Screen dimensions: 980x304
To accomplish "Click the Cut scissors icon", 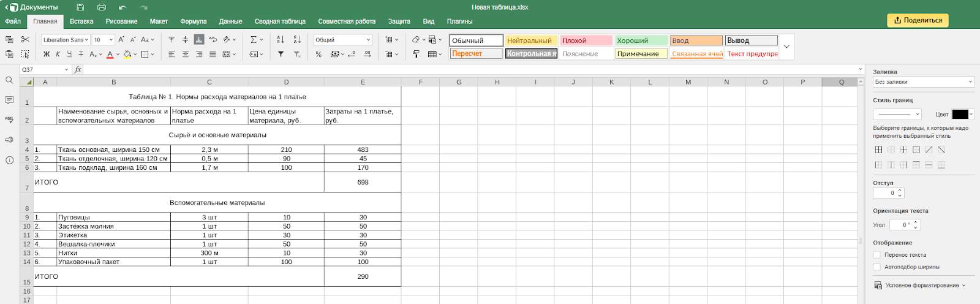I will [25, 39].
